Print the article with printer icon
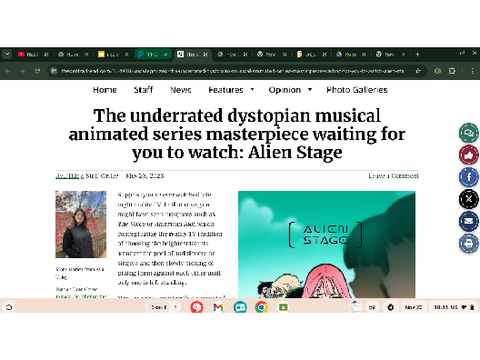This screenshot has width=480, height=360. tap(469, 243)
